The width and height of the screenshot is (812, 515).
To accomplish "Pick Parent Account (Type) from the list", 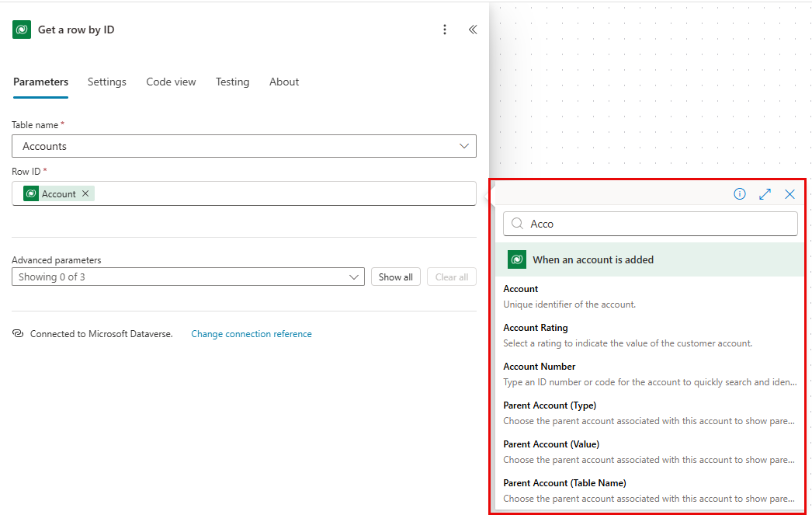I will pyautogui.click(x=650, y=413).
